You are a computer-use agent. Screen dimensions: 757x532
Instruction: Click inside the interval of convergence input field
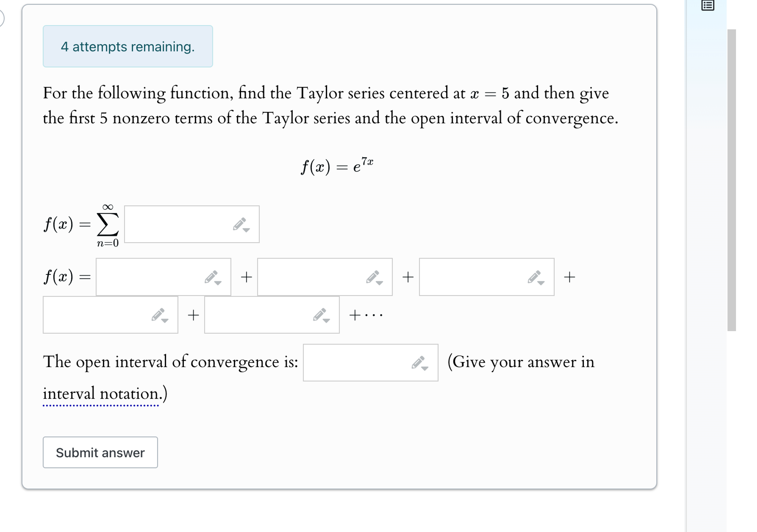pos(356,363)
